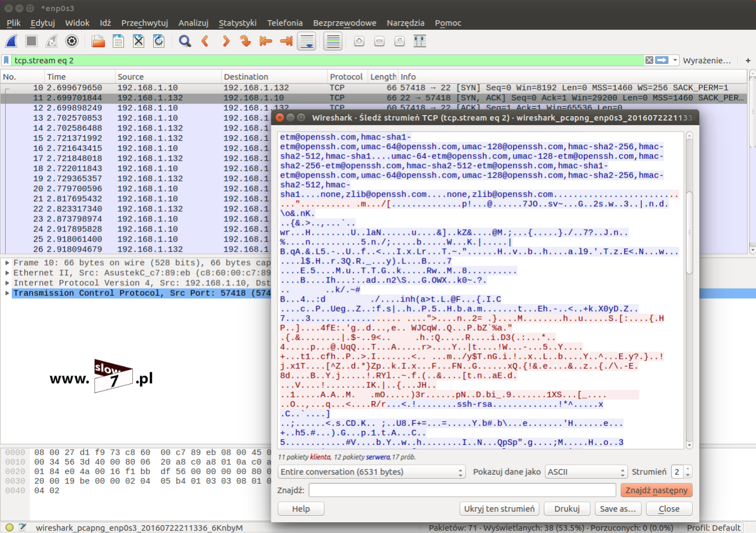Open the Przechwytuj menu
This screenshot has width=756, height=533.
click(x=145, y=23)
